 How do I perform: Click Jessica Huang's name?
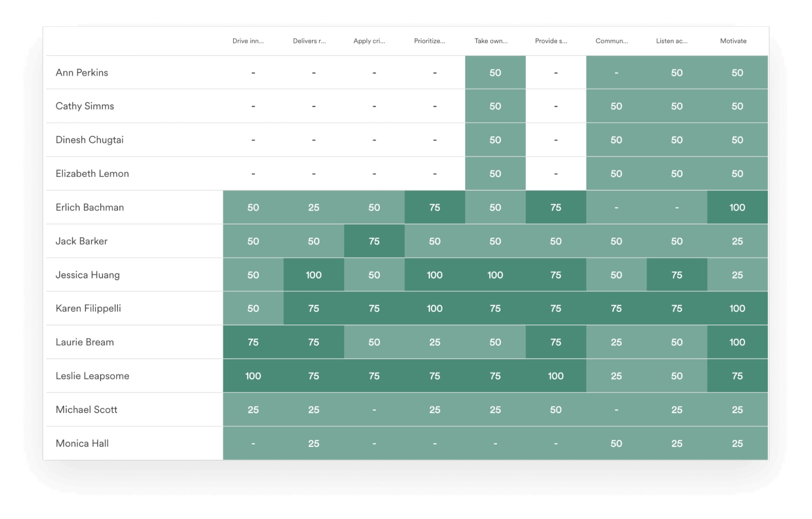point(87,275)
